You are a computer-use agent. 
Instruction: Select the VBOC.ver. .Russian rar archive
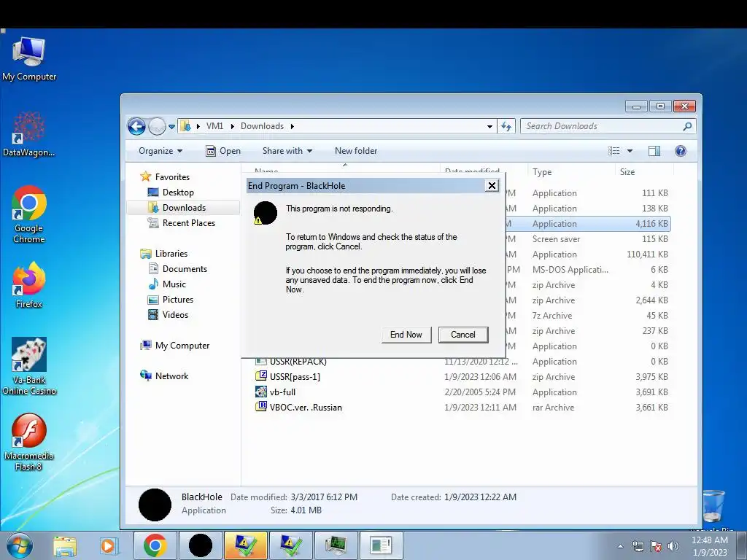pos(306,407)
